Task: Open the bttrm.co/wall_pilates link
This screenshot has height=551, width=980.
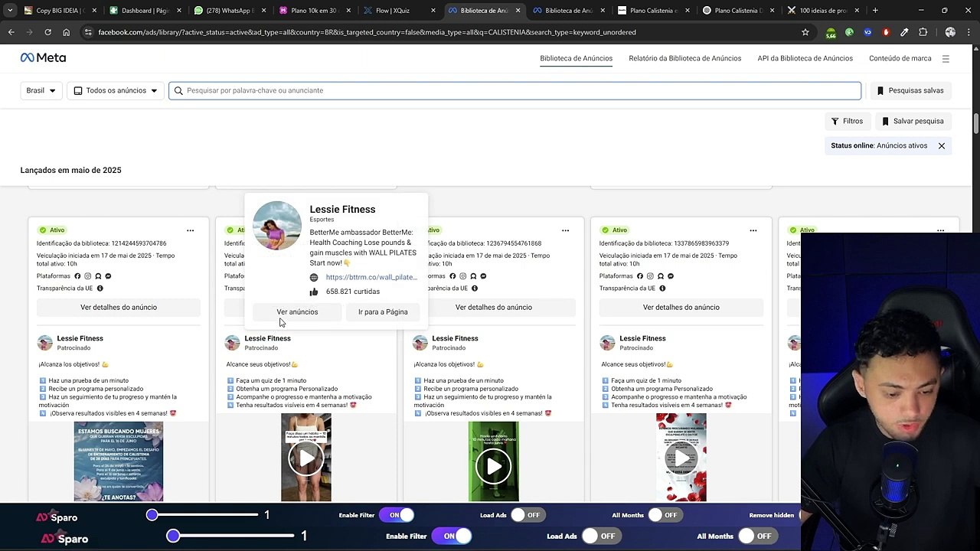Action: click(371, 277)
